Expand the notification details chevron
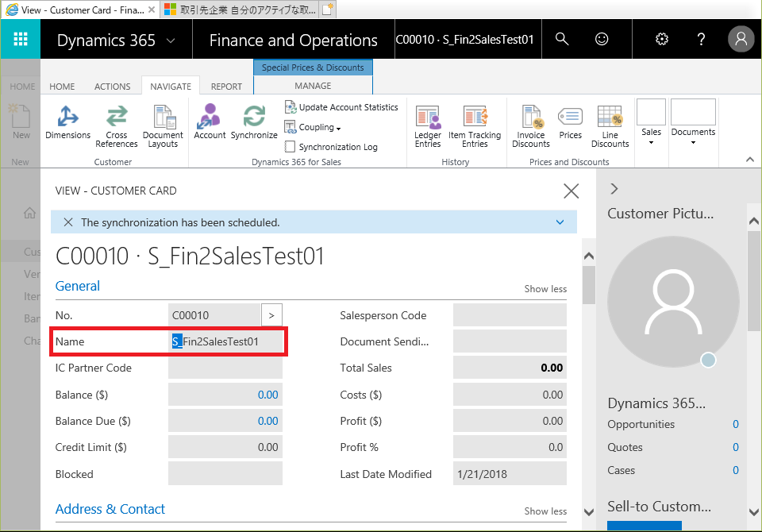 [560, 222]
